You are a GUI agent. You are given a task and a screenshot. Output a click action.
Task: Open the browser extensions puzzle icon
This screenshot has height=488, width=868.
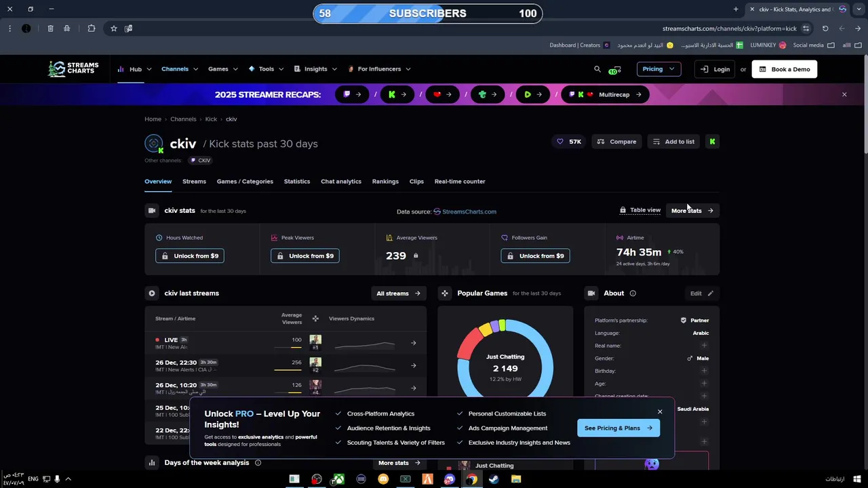92,28
